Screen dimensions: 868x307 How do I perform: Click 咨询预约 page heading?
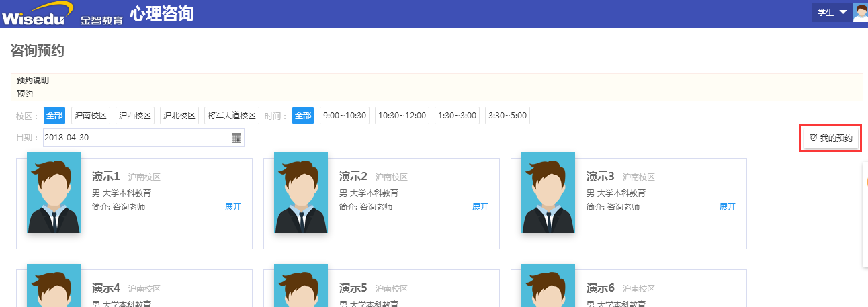pyautogui.click(x=38, y=50)
